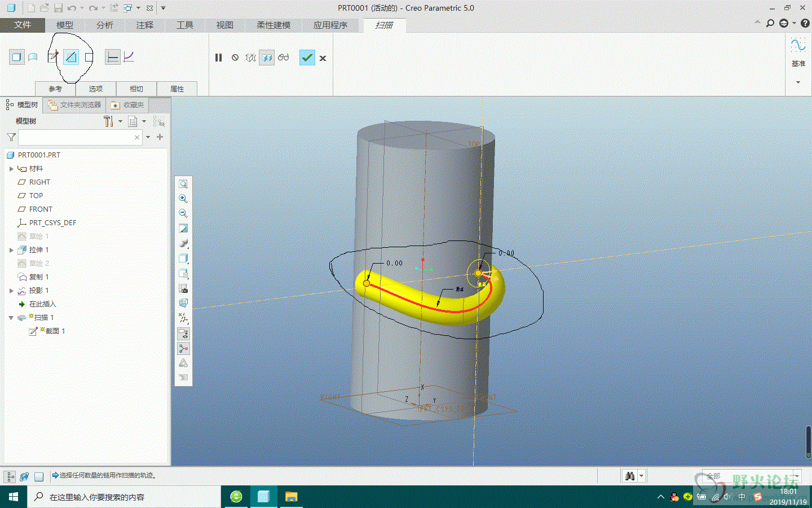
Task: Open the model tree show dropdown arrow
Action: coord(144,121)
